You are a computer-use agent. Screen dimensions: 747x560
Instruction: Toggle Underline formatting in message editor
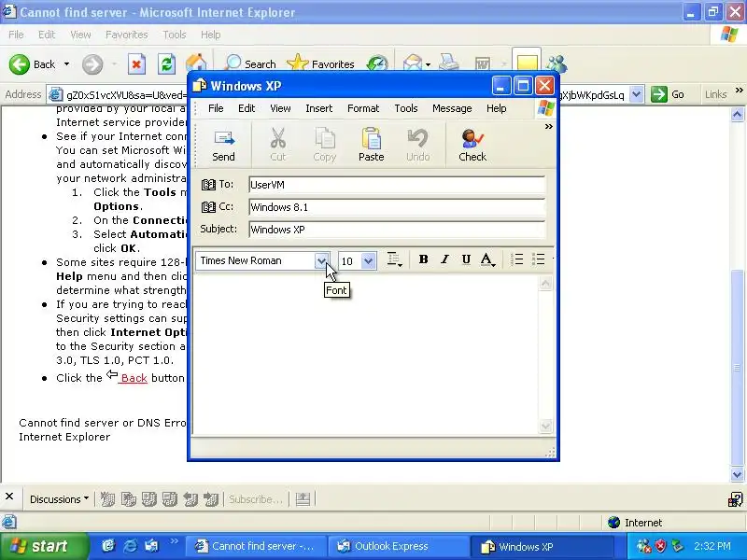pyautogui.click(x=466, y=259)
